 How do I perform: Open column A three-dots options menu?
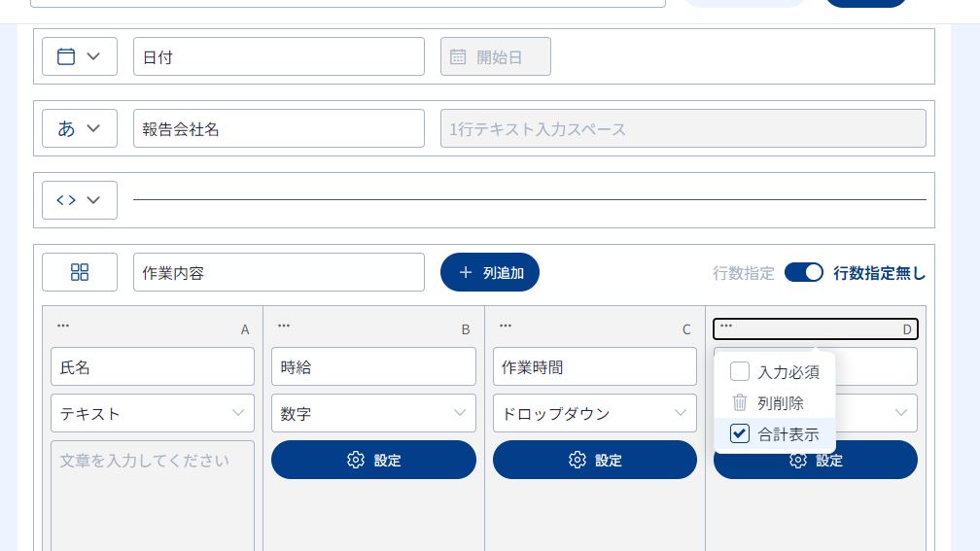click(63, 326)
